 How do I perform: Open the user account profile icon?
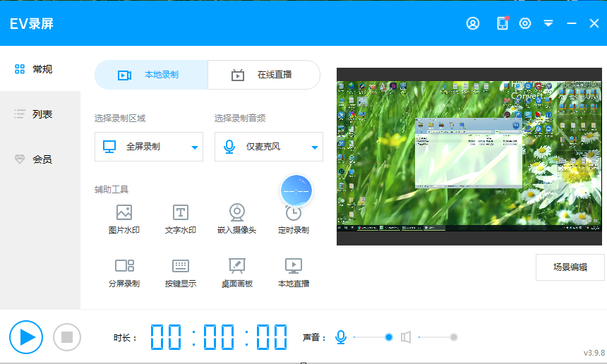(x=473, y=23)
